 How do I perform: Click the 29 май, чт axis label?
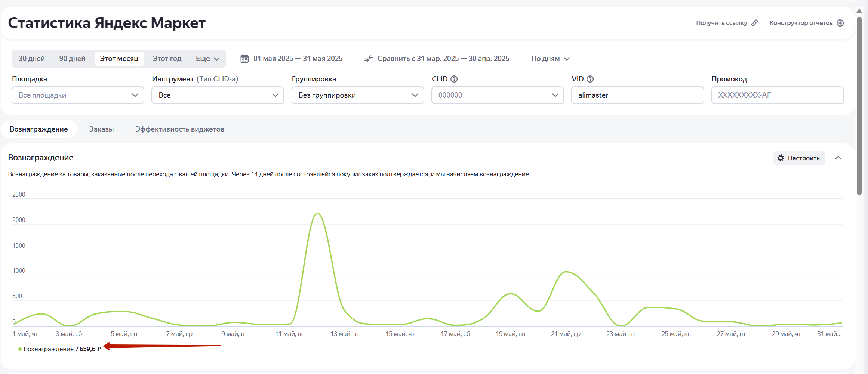coord(787,334)
